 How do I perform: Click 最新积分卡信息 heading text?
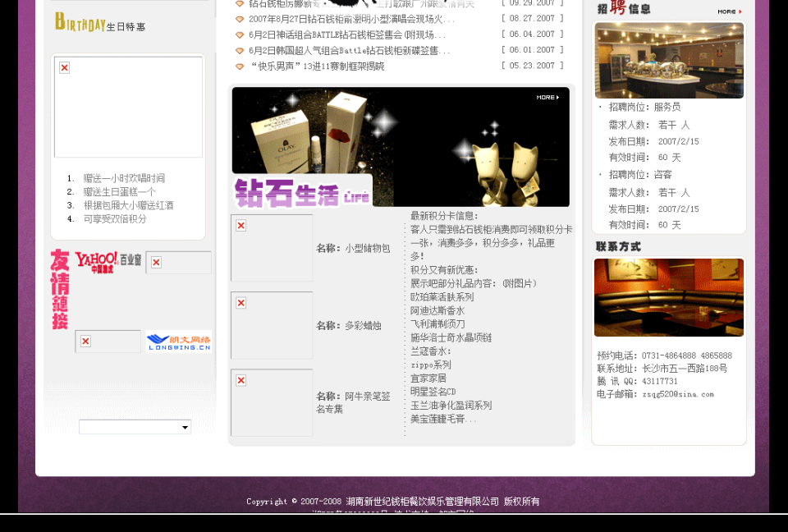[x=444, y=216]
